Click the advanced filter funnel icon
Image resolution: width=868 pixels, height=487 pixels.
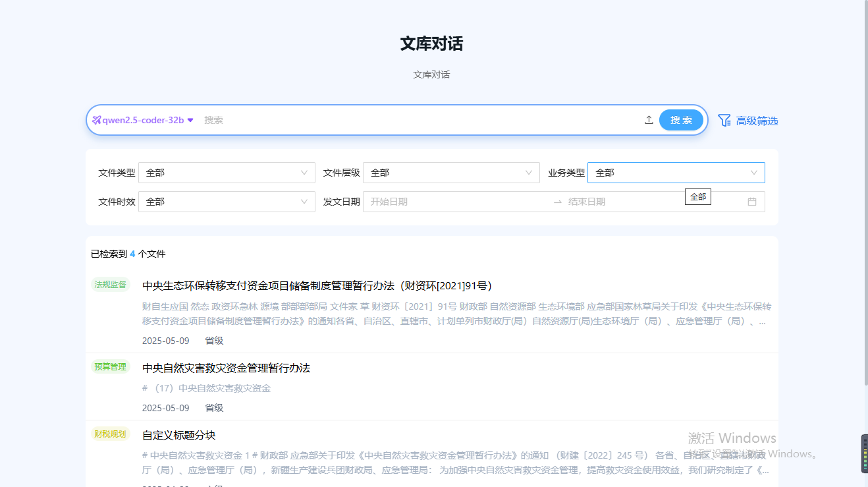pyautogui.click(x=724, y=121)
